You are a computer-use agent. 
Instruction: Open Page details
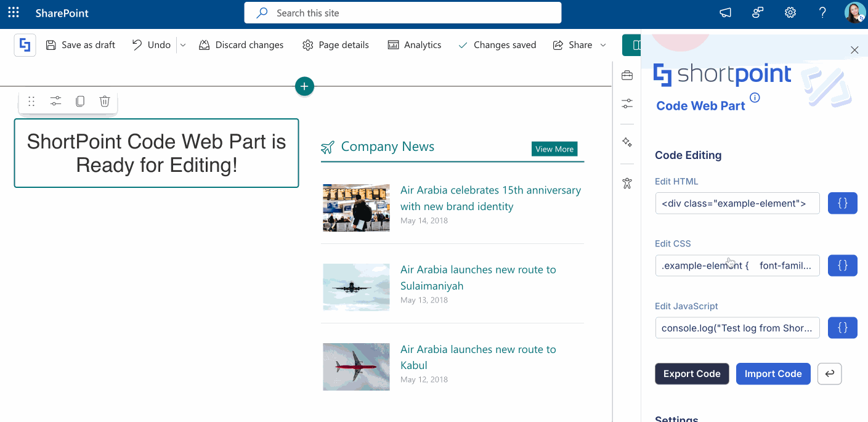(x=336, y=45)
